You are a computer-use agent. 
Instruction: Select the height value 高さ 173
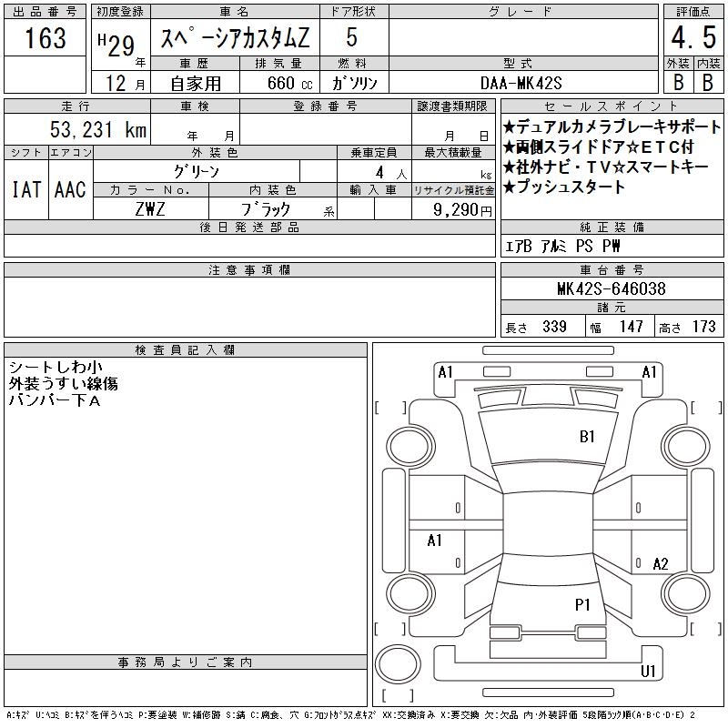688,327
